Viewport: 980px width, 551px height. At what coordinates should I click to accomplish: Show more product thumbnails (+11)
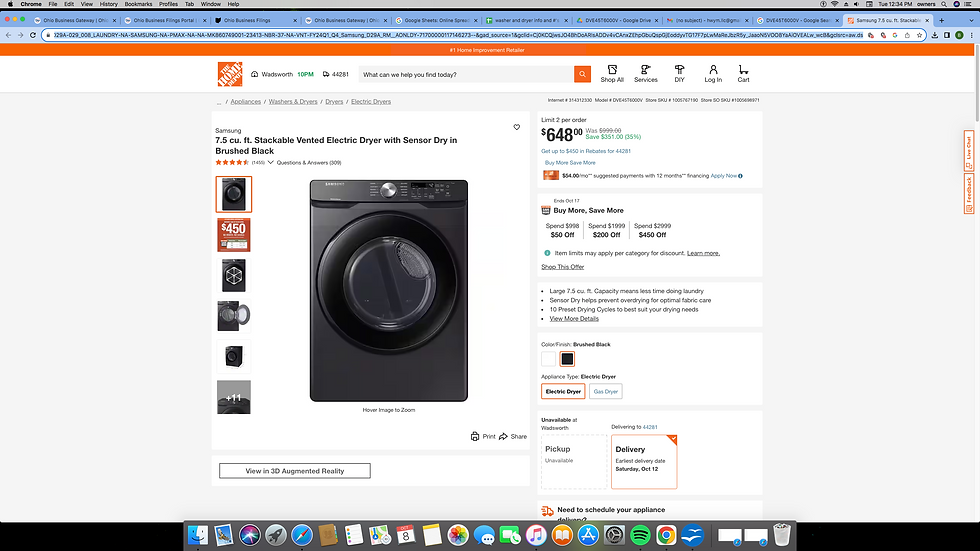tap(234, 397)
